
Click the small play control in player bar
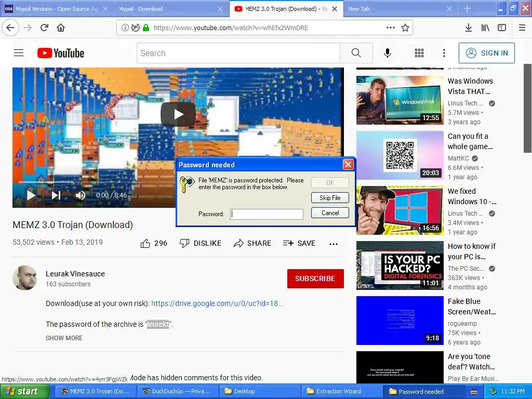(x=31, y=195)
